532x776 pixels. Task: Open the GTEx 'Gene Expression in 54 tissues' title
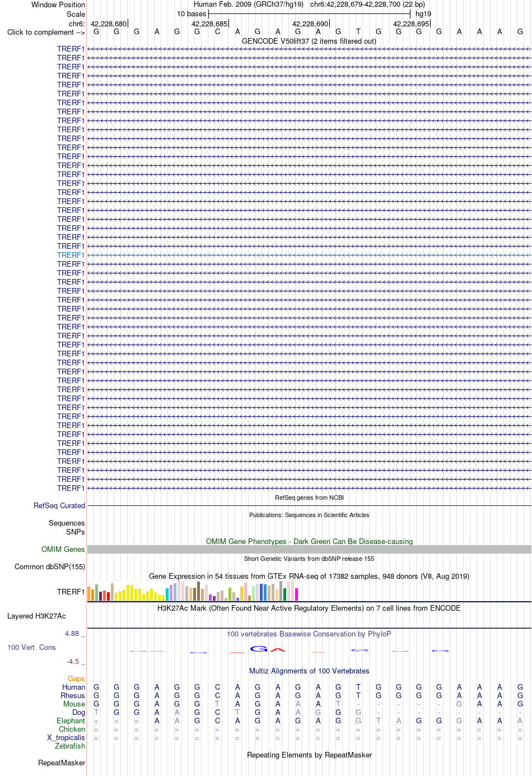[309, 576]
